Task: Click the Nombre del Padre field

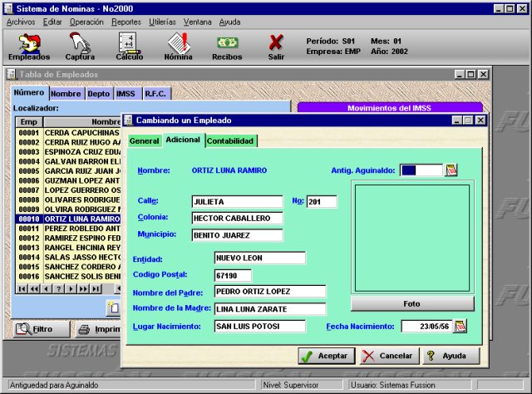Action: tap(270, 292)
